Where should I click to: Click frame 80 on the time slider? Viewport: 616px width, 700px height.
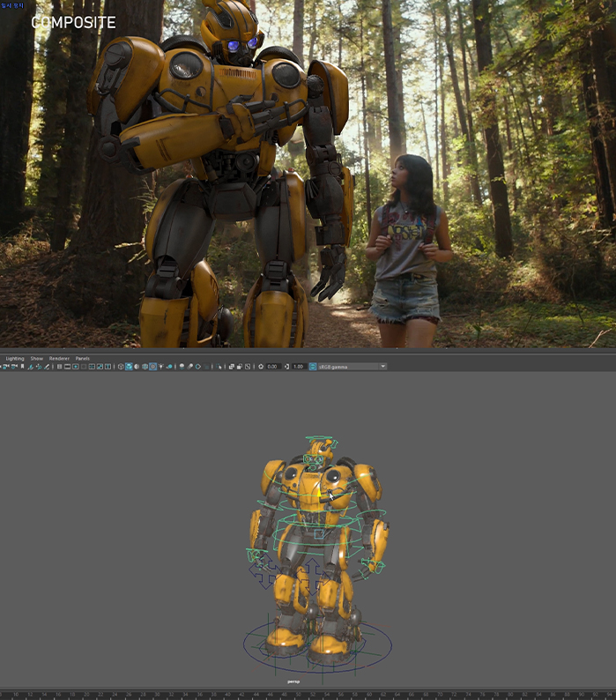coord(508,695)
